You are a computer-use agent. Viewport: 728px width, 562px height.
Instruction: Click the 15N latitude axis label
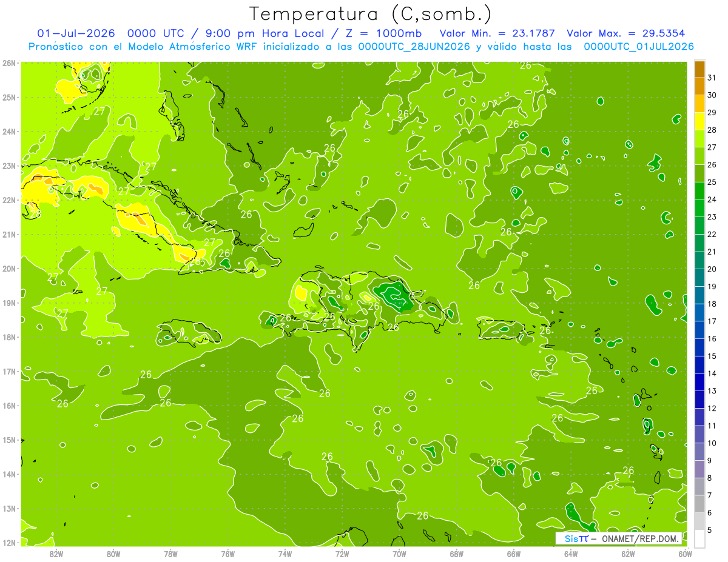(x=10, y=440)
